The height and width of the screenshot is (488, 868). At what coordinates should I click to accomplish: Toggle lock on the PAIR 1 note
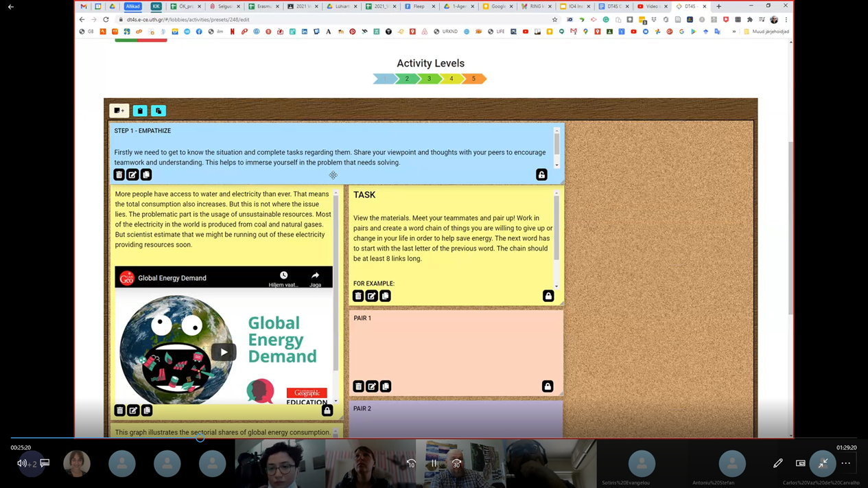[548, 386]
